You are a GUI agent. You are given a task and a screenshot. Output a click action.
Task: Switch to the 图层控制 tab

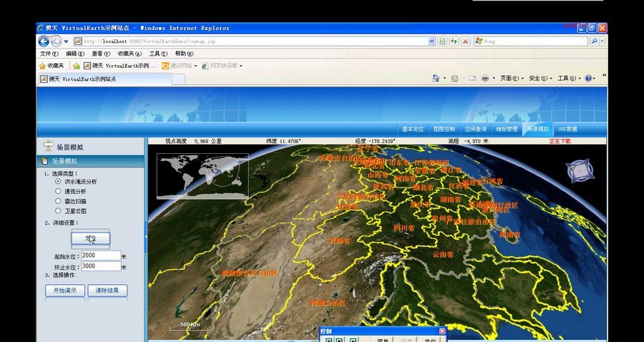coord(444,130)
